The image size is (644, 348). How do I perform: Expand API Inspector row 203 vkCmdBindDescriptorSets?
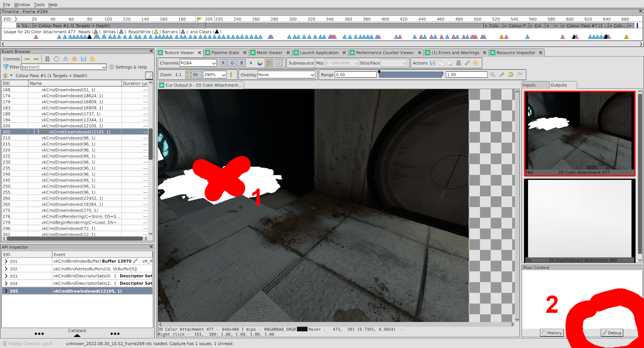pos(6,276)
